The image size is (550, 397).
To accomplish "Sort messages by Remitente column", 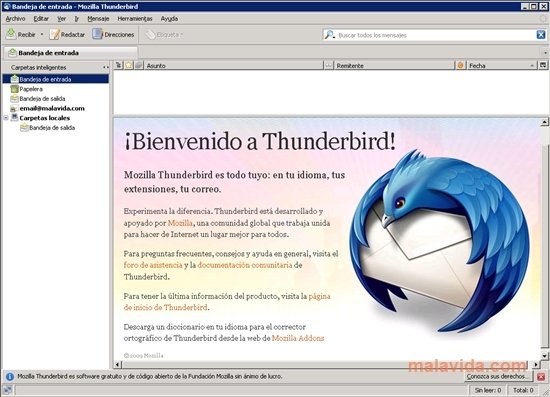I will pyautogui.click(x=394, y=66).
